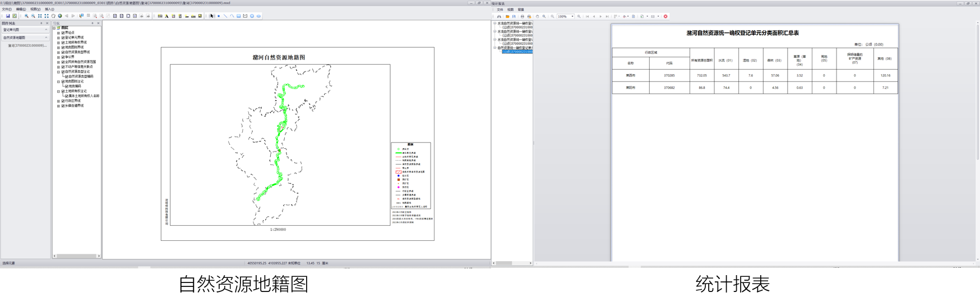
Task: Click the layer panel horizontal scrollbar
Action: [77, 256]
